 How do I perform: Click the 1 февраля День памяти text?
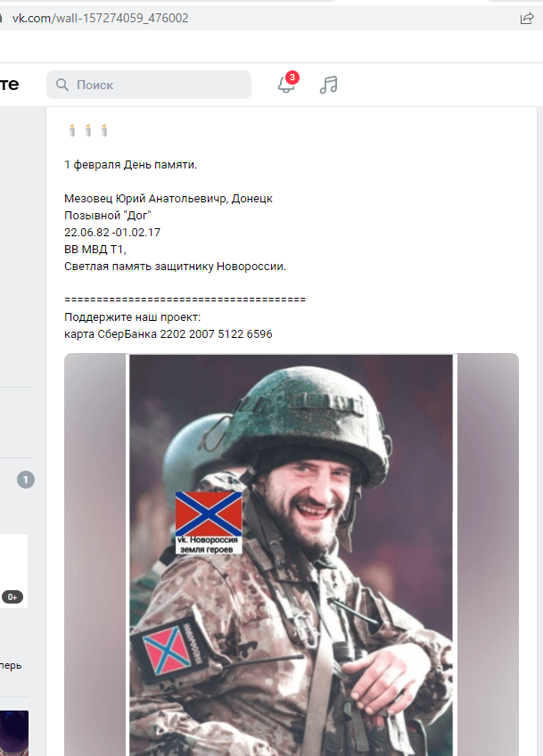[x=131, y=165]
